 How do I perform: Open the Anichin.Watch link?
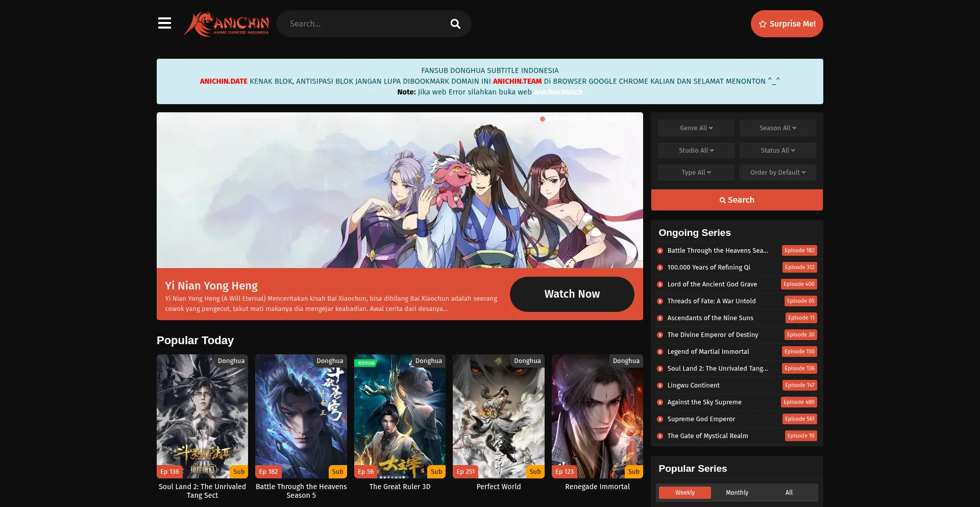(558, 92)
